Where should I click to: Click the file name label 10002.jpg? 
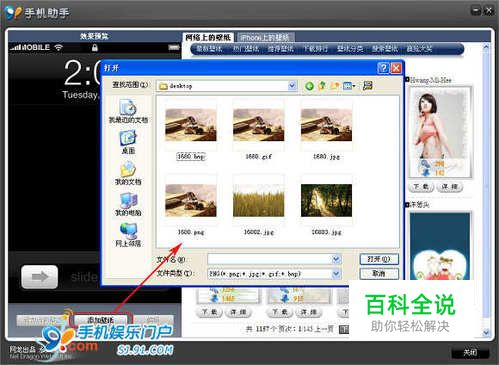coord(259,232)
